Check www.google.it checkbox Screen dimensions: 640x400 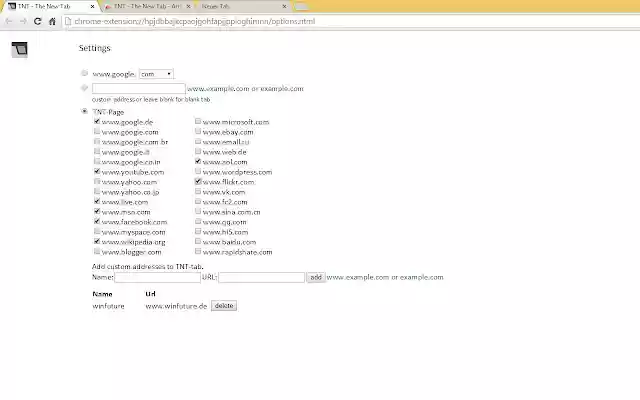[97, 151]
